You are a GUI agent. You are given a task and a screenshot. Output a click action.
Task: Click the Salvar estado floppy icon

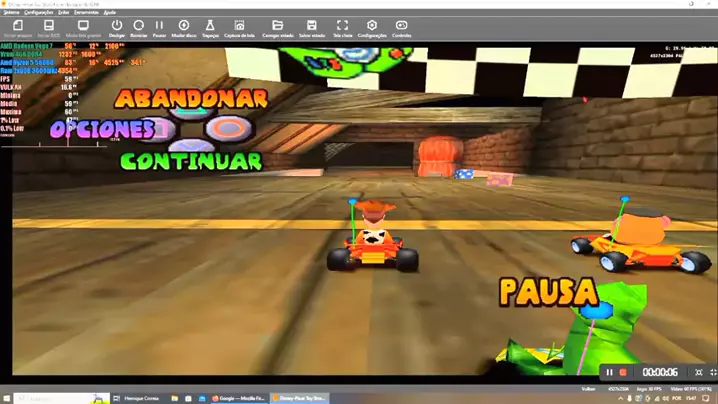click(312, 26)
